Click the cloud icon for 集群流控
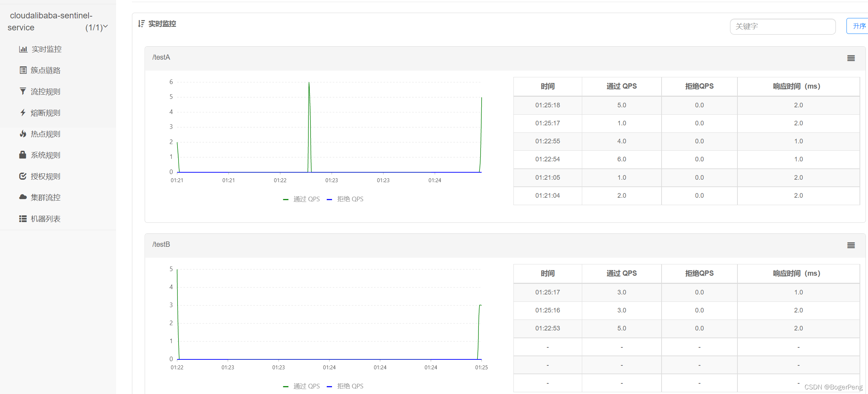868x394 pixels. pos(23,197)
